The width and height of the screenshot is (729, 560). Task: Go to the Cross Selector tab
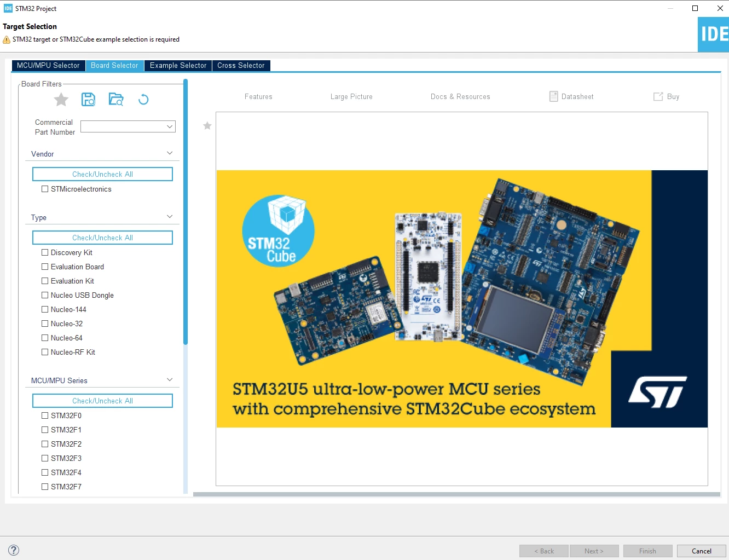tap(241, 66)
